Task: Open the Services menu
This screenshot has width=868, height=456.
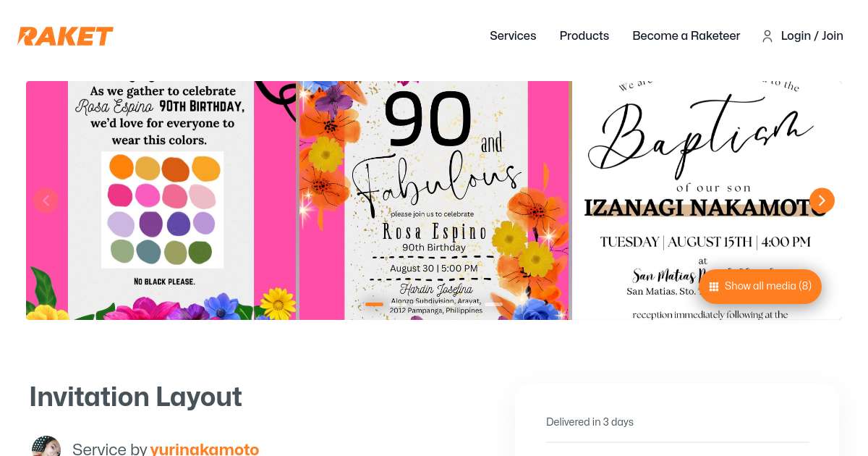Action: coord(513,36)
